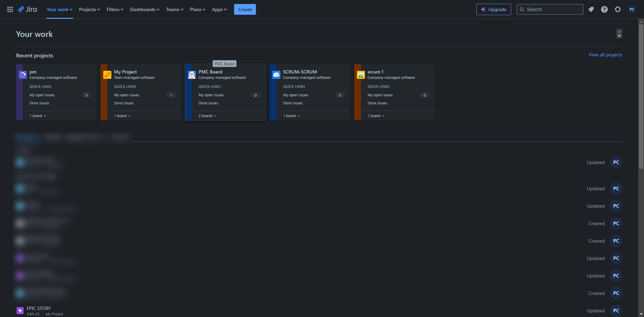Open the Apps menu
Screen dimensions: 644x317
(x=219, y=9)
